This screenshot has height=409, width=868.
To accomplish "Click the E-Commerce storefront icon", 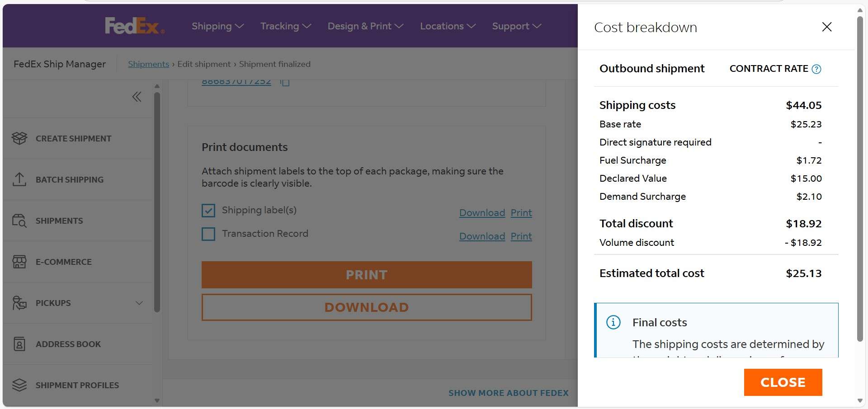I will click(x=19, y=262).
